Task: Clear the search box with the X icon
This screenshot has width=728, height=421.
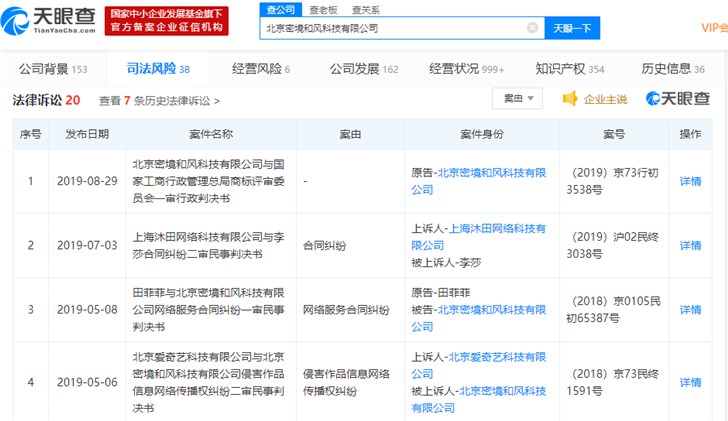Action: point(533,28)
